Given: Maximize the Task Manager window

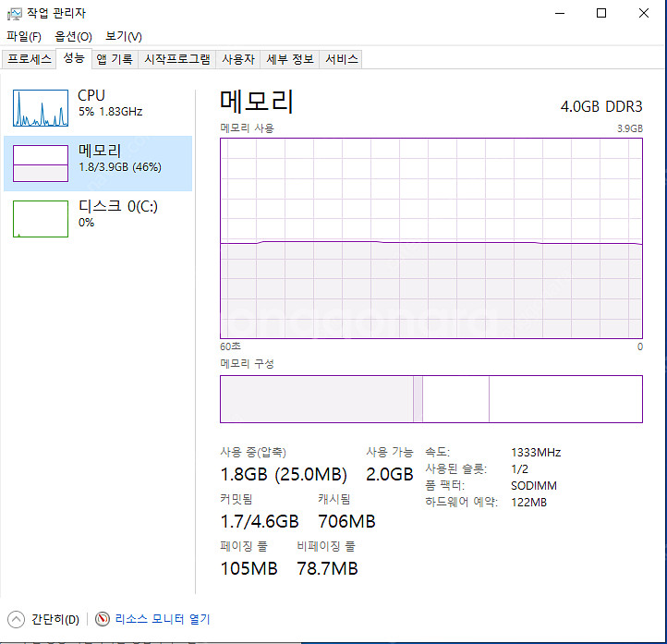Looking at the screenshot, I should [601, 14].
